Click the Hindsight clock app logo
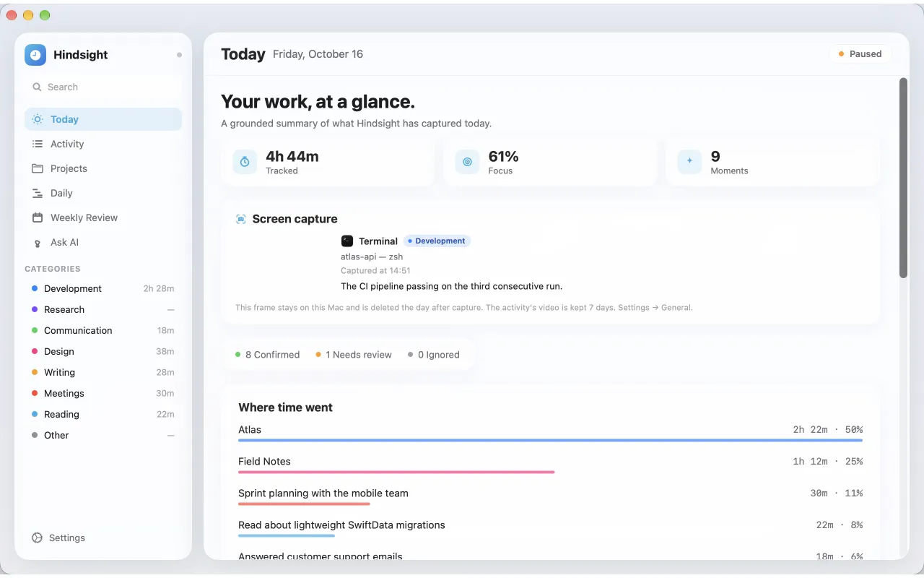This screenshot has width=924, height=578. click(x=35, y=55)
